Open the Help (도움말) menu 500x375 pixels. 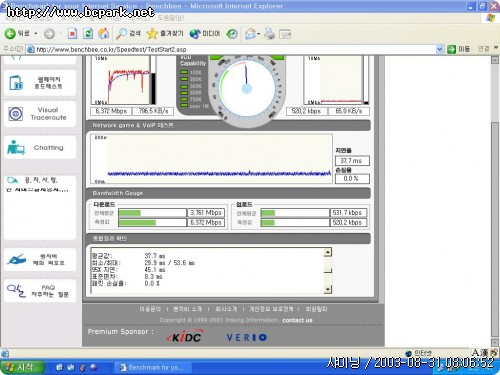pyautogui.click(x=171, y=18)
